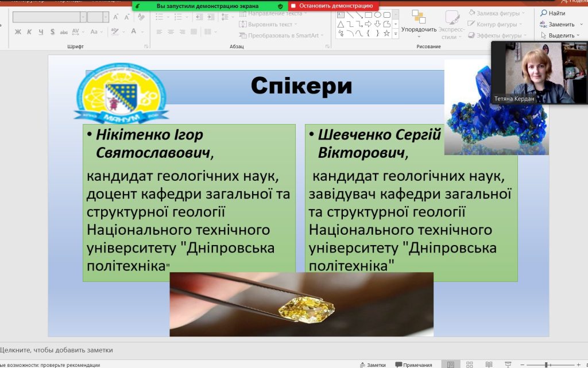Select the scribble freeform shape
The height and width of the screenshot is (368, 588).
341,33
